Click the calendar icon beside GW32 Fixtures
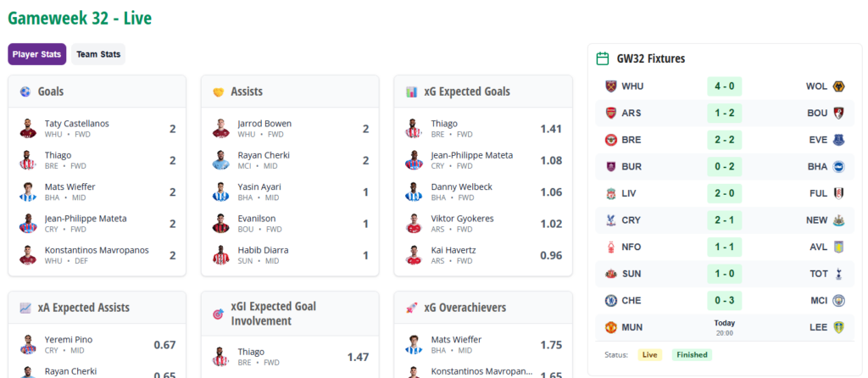The width and height of the screenshot is (868, 378). point(603,58)
